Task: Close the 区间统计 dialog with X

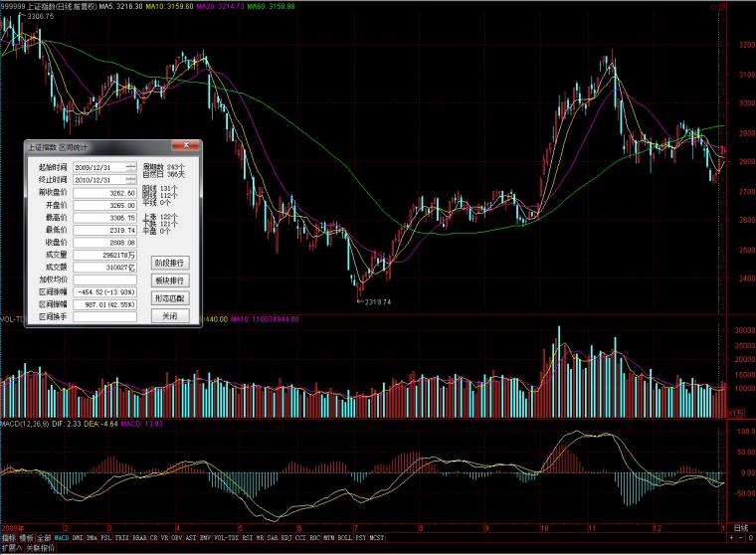Action: (x=186, y=145)
